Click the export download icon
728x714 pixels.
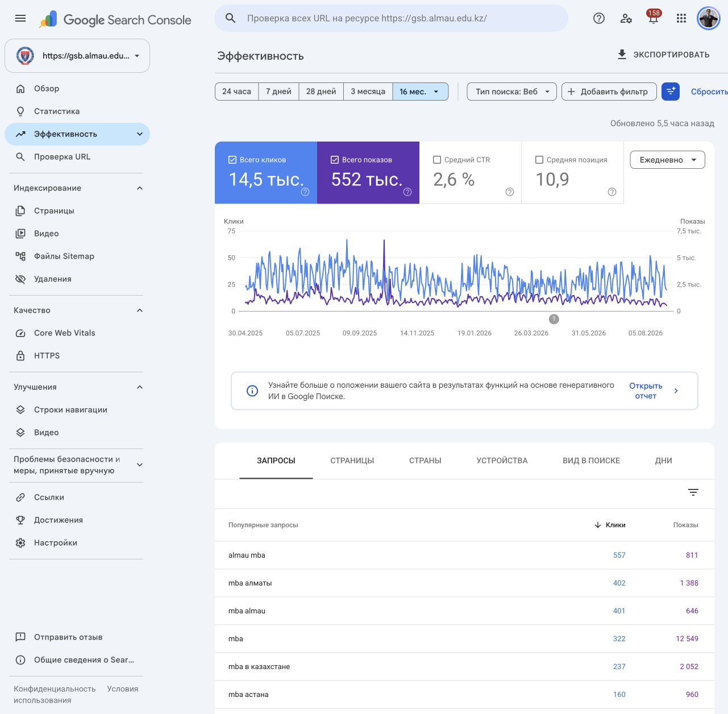pos(622,55)
